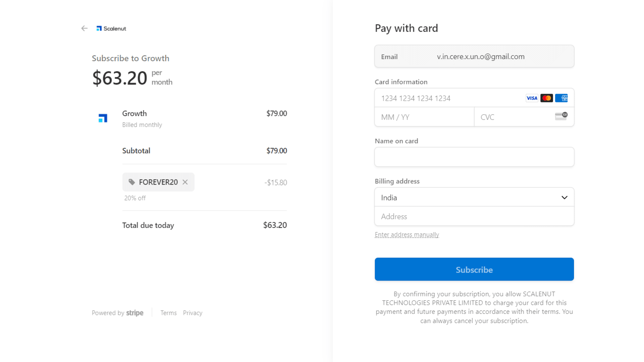
Task: Click the Growth plan product icon
Action: tap(103, 118)
